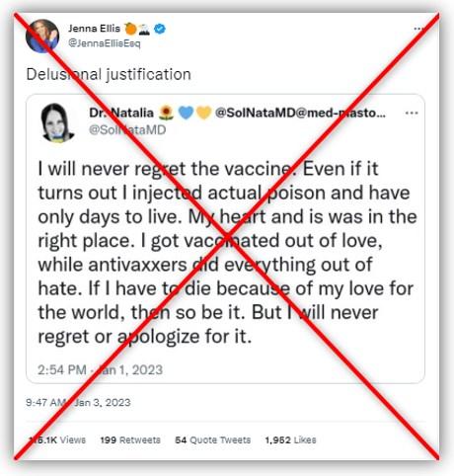Open the gray @SolNataMD handle

[x=127, y=129]
